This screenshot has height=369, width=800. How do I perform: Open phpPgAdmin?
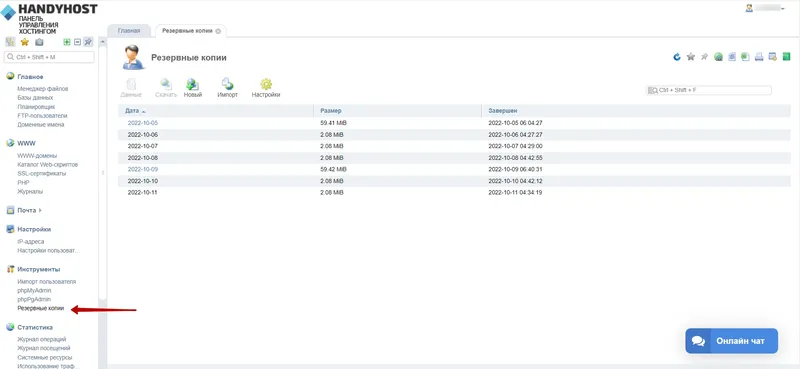point(34,299)
